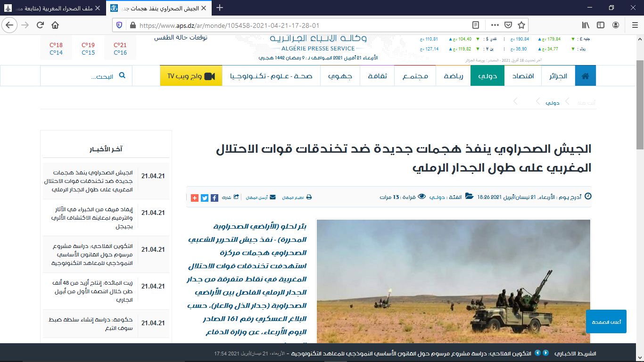Toggle Firefox reader view
This screenshot has height=362, width=644.
(476, 25)
